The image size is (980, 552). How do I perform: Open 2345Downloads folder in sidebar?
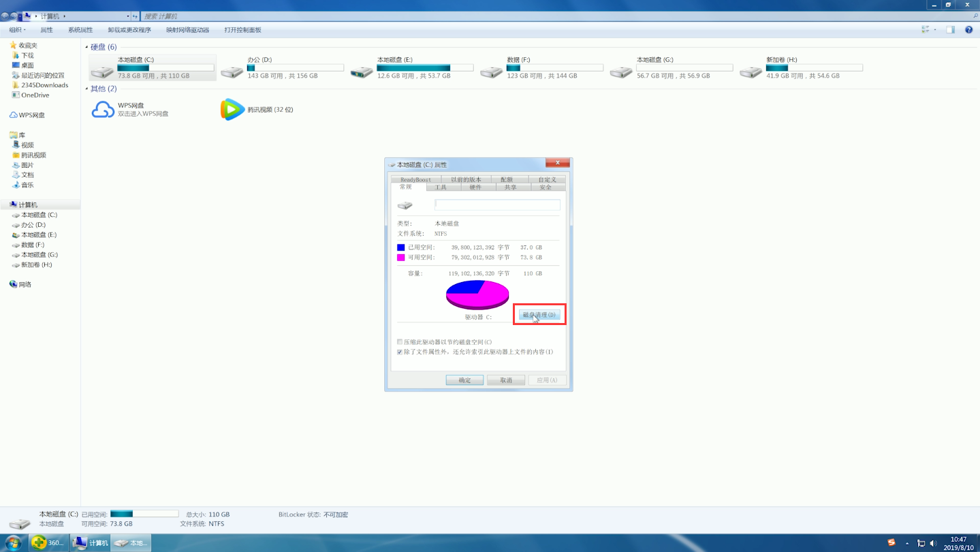tap(39, 85)
